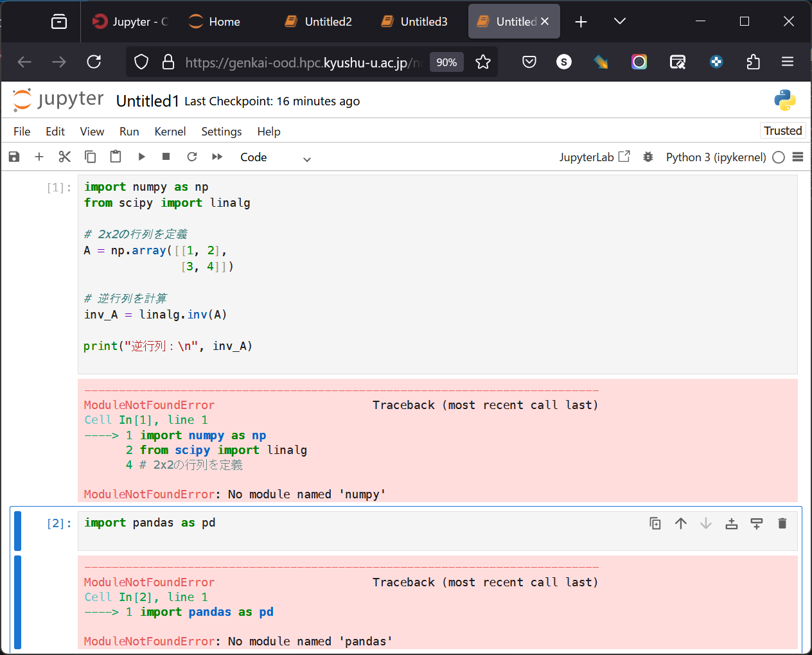This screenshot has width=812, height=655.
Task: Interrupt the kernel with the stop icon
Action: click(166, 157)
